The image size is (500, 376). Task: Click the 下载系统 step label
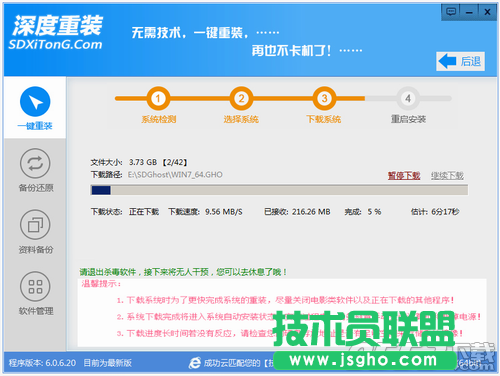[324, 119]
